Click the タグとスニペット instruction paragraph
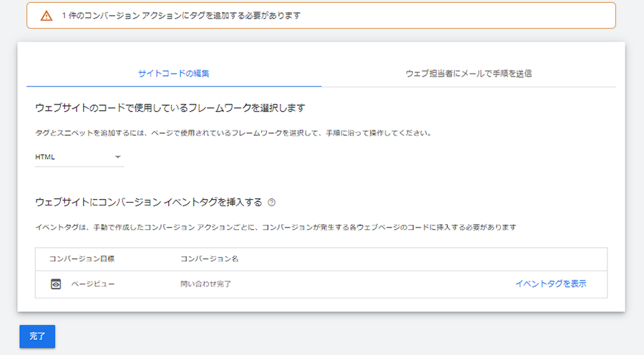Viewport: 644px width, 355px height. [233, 133]
